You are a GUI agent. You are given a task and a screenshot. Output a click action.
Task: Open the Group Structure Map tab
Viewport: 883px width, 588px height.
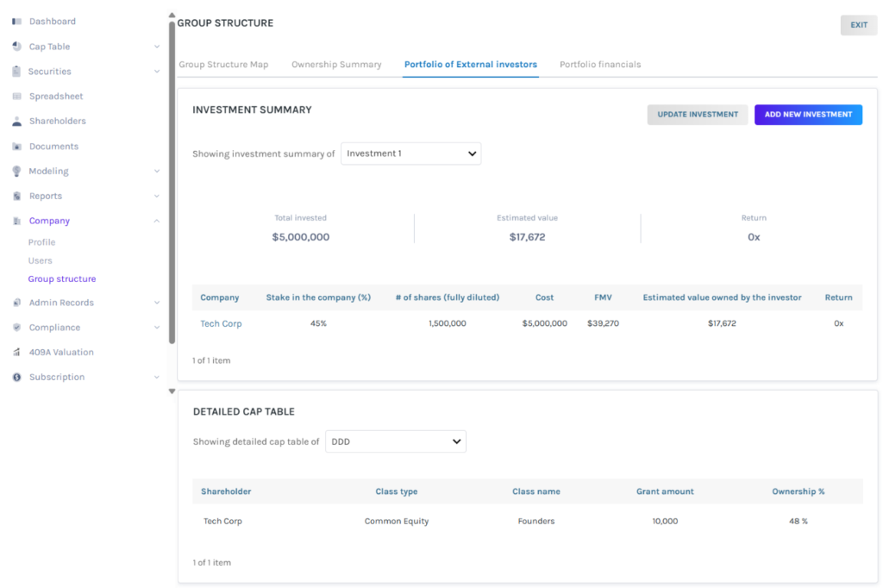pos(223,65)
